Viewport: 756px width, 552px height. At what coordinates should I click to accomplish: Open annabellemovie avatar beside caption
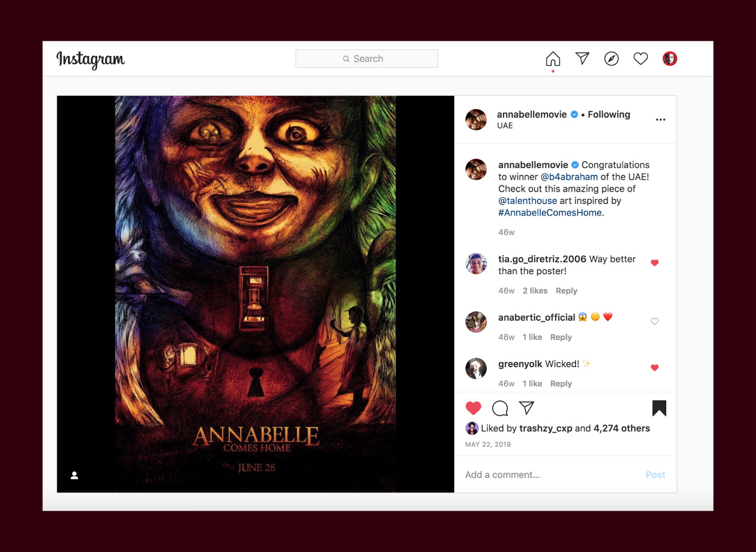476,169
